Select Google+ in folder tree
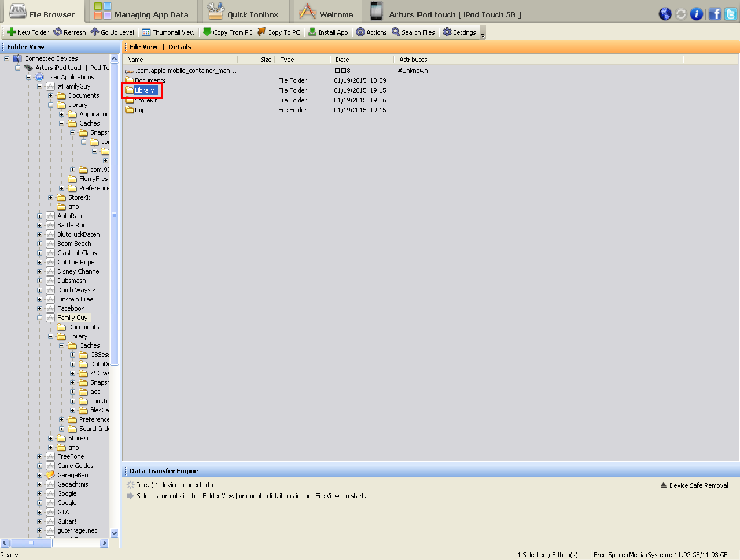Image resolution: width=740 pixels, height=560 pixels. (69, 503)
